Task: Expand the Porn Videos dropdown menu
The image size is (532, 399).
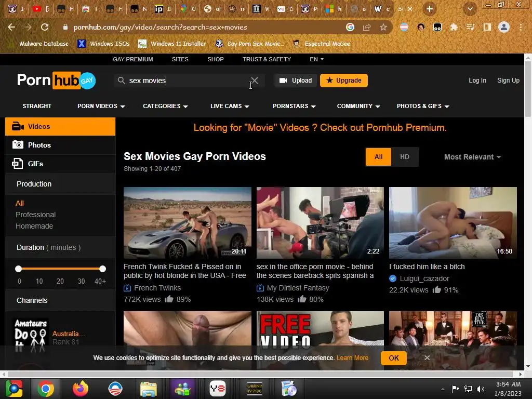Action: [x=101, y=106]
